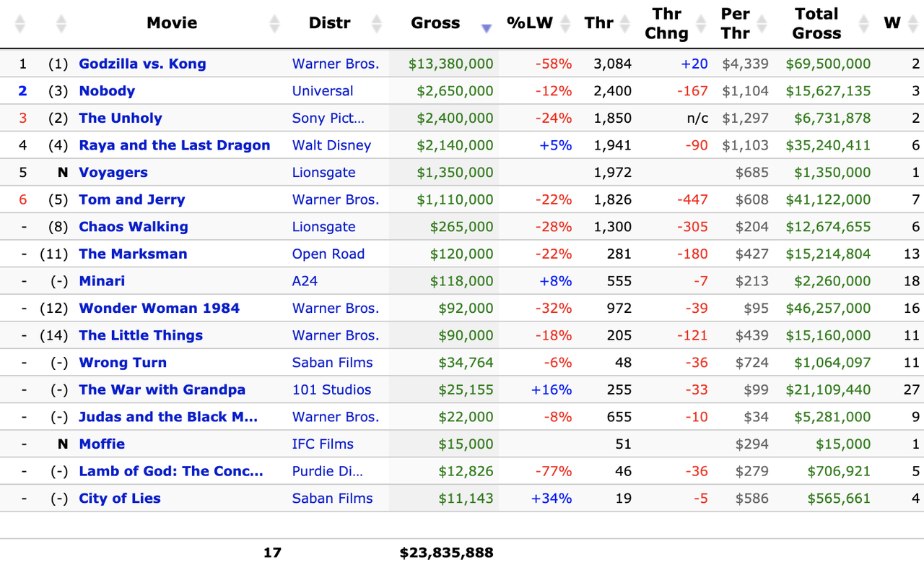Screen dimensions: 924x565
Task: Open Nobody movie link
Action: (x=107, y=91)
